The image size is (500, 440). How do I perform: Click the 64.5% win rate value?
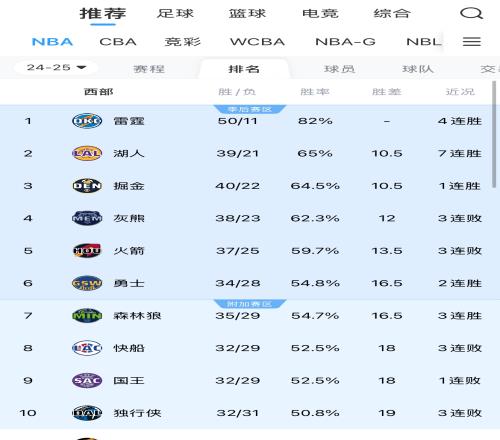click(x=315, y=186)
